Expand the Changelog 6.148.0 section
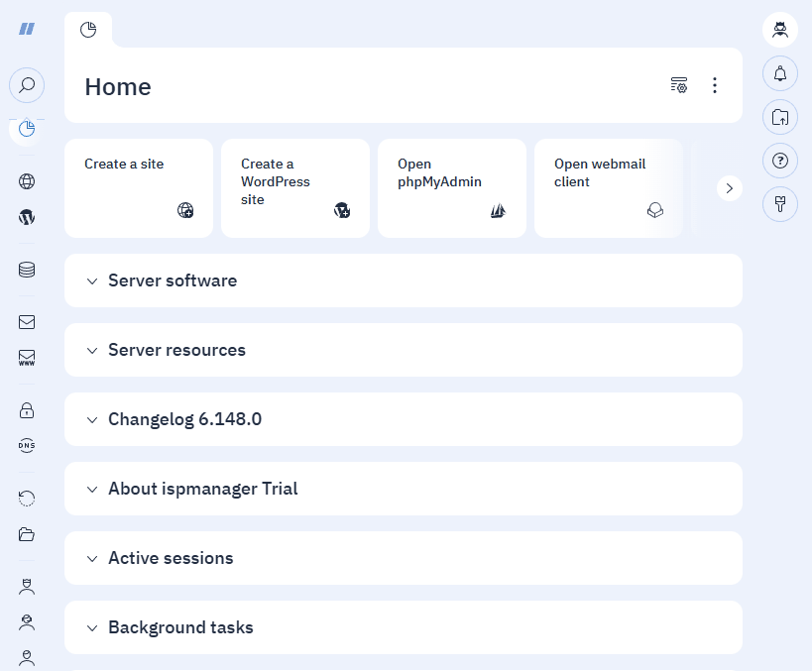812x671 pixels. (404, 419)
